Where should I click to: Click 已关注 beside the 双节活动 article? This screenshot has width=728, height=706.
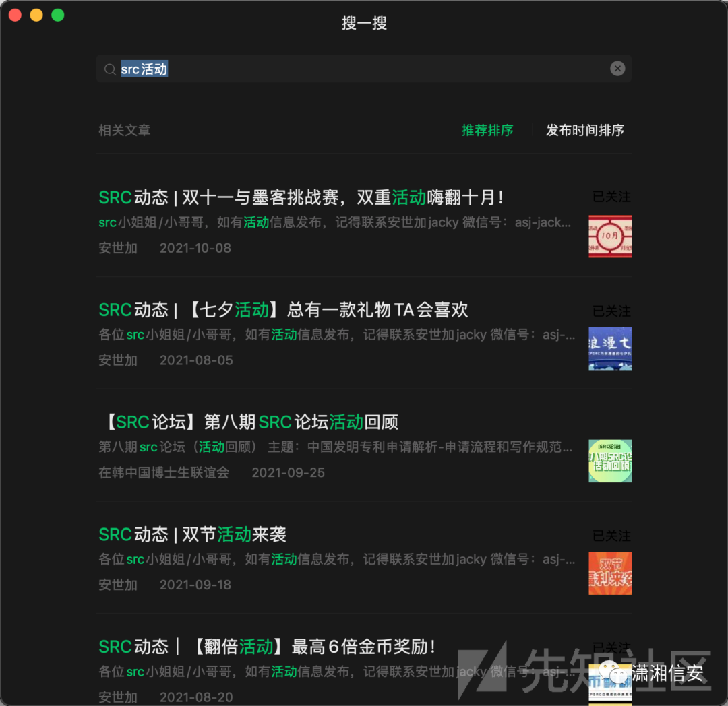(611, 536)
